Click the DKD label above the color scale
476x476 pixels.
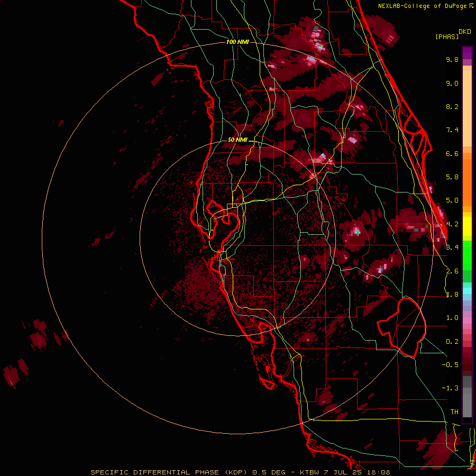465,32
